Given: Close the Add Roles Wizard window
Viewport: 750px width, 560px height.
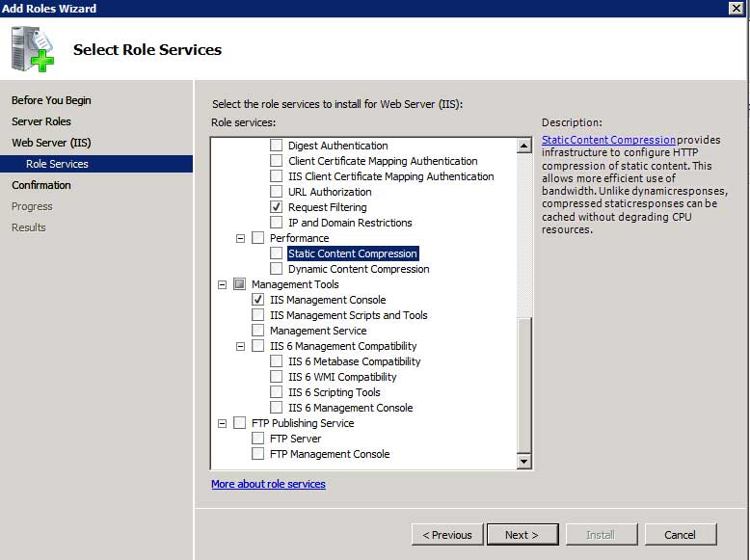Looking at the screenshot, I should (736, 8).
